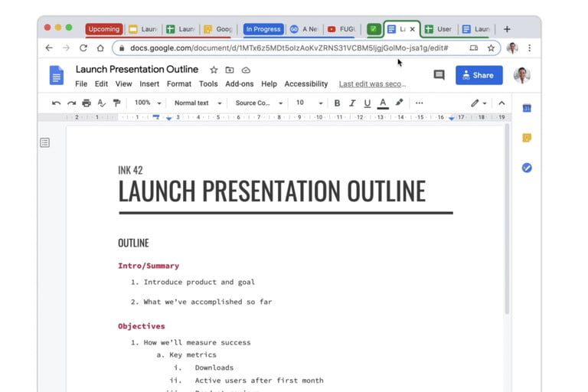Expand the Upcoming tab group
Image resolution: width=588 pixels, height=392 pixels.
(104, 29)
